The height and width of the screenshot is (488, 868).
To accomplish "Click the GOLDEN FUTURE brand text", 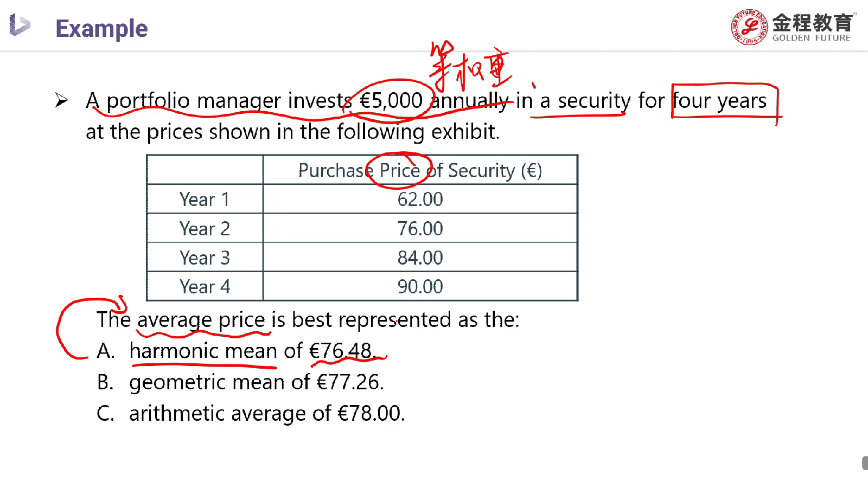I will (x=811, y=38).
